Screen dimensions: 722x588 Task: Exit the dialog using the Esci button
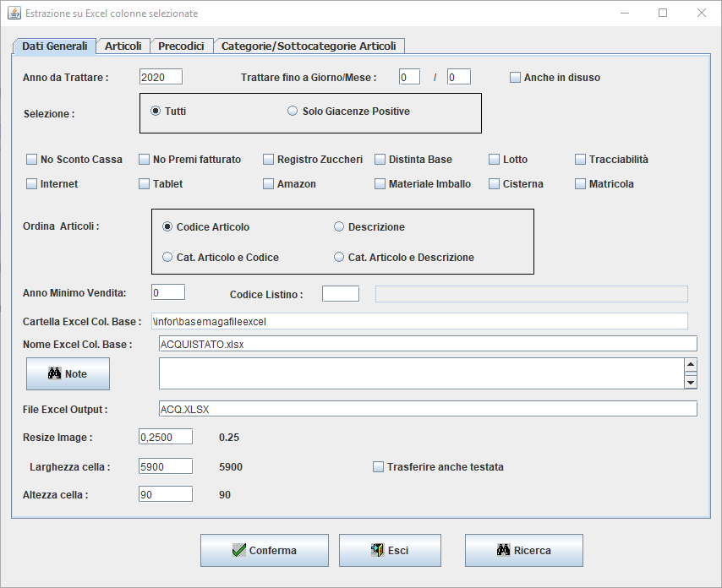(x=390, y=550)
